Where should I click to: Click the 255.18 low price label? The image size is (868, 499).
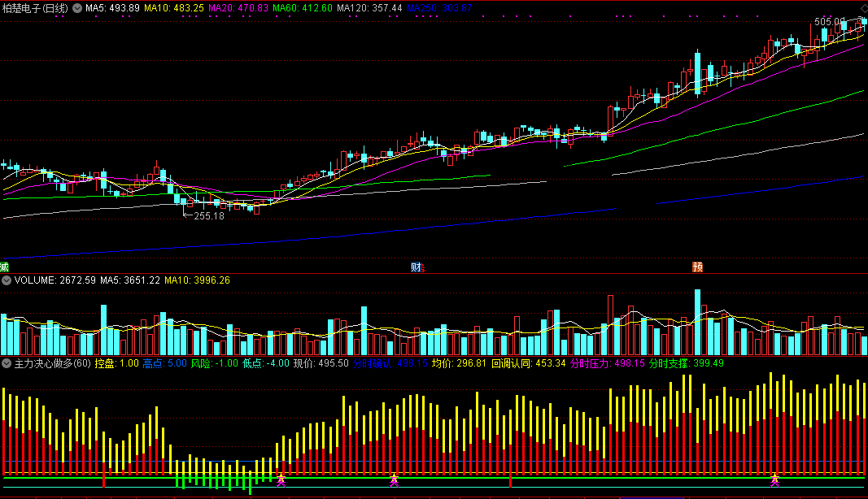(209, 216)
